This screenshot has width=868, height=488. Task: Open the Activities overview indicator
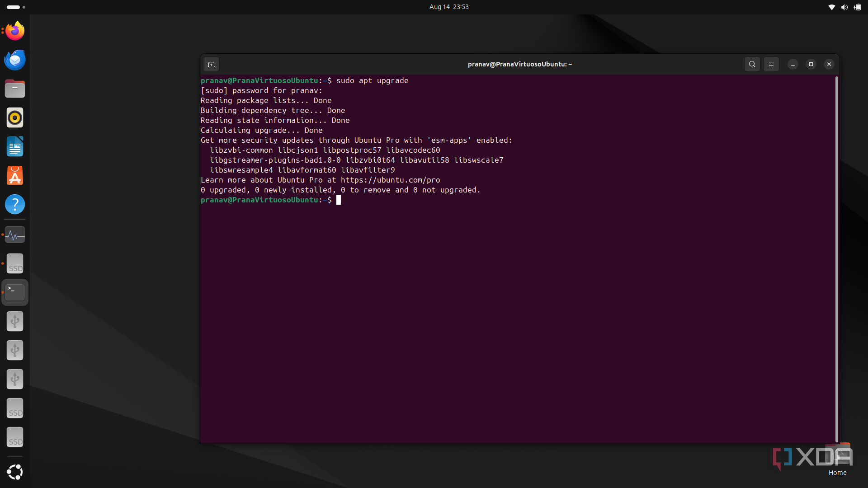(x=16, y=7)
